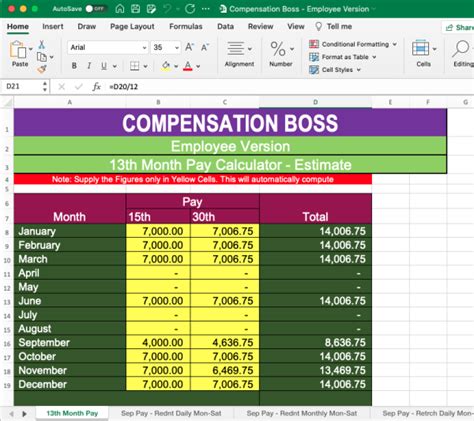Screen dimensions: 474x421
Task: Open the Formulas tab
Action: click(x=186, y=26)
